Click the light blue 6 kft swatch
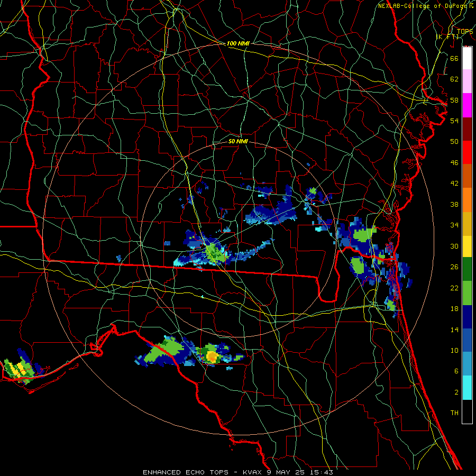 pyautogui.click(x=467, y=364)
